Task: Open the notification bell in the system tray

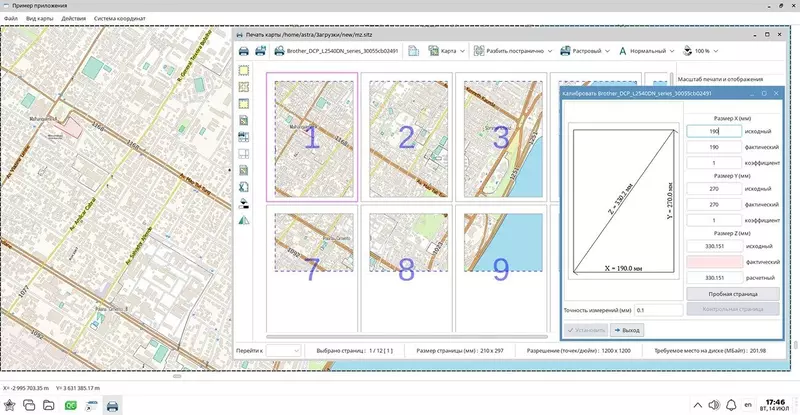Action: 731,405
